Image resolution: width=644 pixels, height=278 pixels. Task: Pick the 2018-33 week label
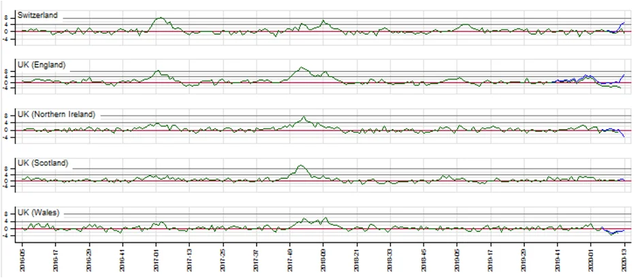point(390,260)
